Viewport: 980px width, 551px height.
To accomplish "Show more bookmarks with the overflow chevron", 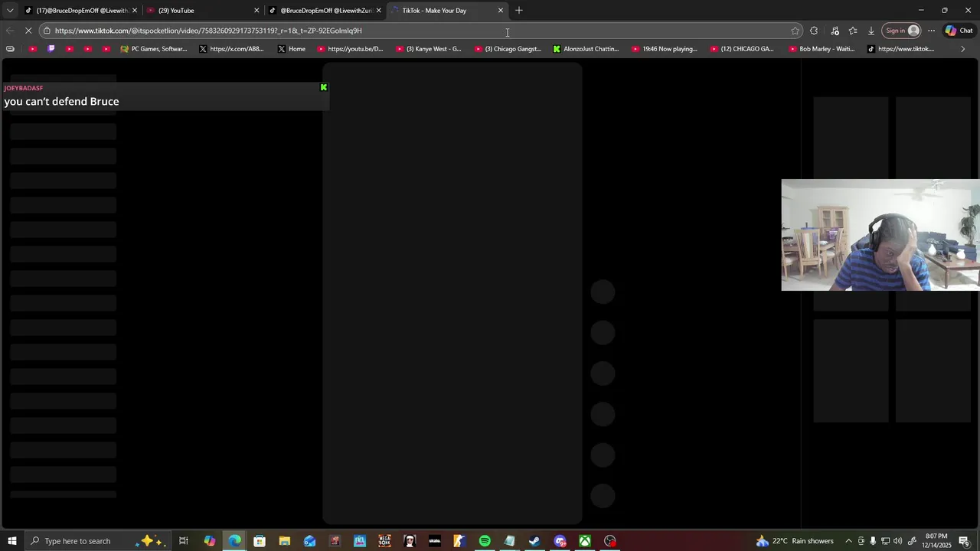I will [963, 49].
